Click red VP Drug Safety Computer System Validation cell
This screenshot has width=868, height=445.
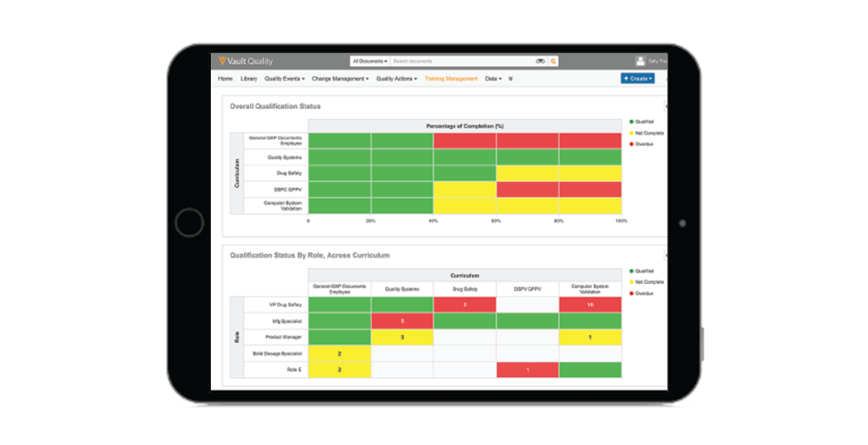click(589, 304)
